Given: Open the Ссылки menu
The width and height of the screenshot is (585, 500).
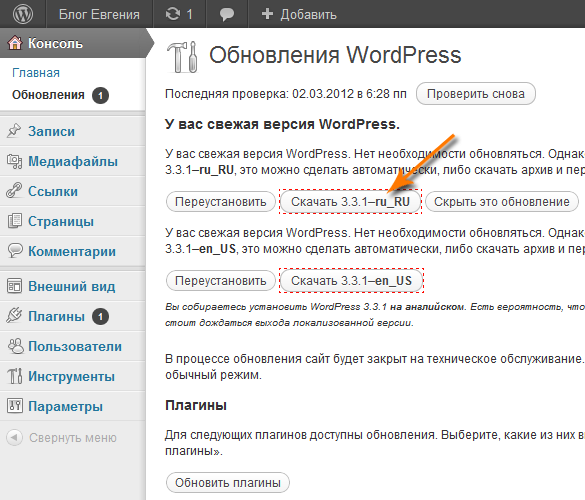Looking at the screenshot, I should click(x=53, y=191).
